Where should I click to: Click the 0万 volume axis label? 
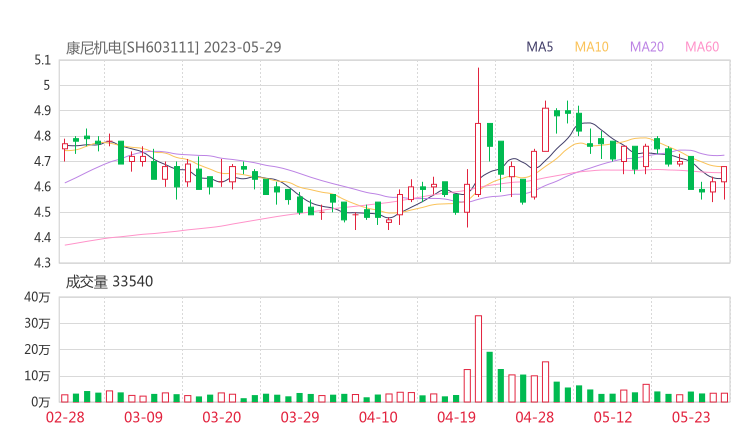(41, 402)
